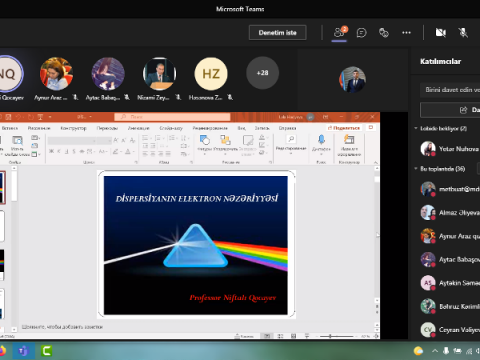Click the bullets list icon
The width and height of the screenshot is (480, 360).
click(x=146, y=138)
